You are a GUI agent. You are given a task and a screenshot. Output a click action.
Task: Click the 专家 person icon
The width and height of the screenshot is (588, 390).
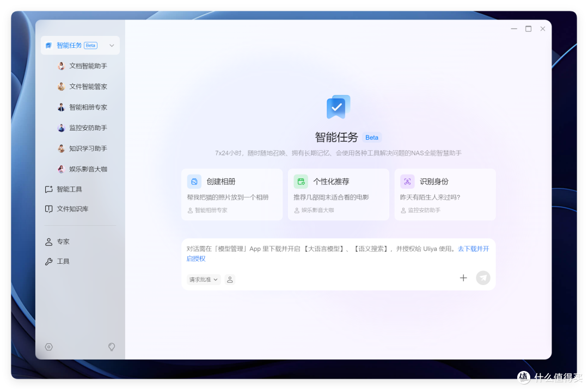coord(49,242)
